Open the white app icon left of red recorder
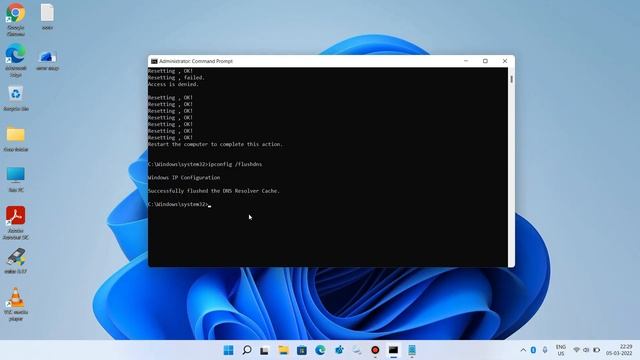Screen dimensions: 640x360 coord(357,350)
